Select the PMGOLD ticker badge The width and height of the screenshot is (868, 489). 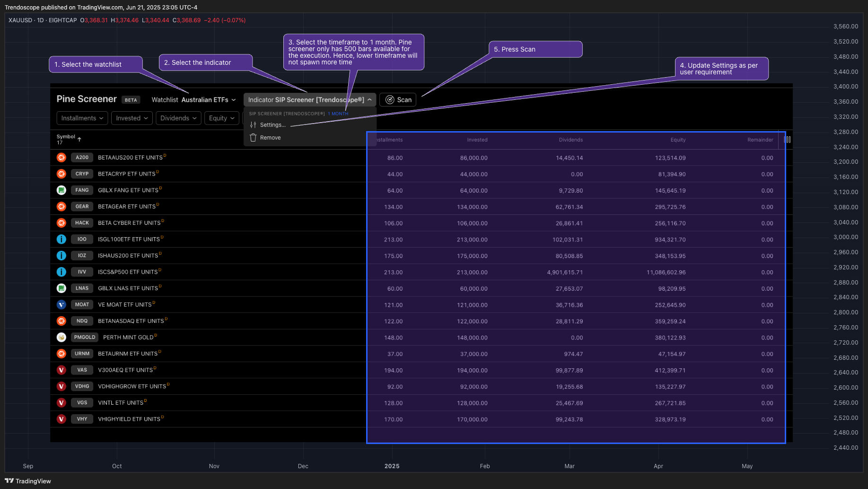tap(85, 338)
